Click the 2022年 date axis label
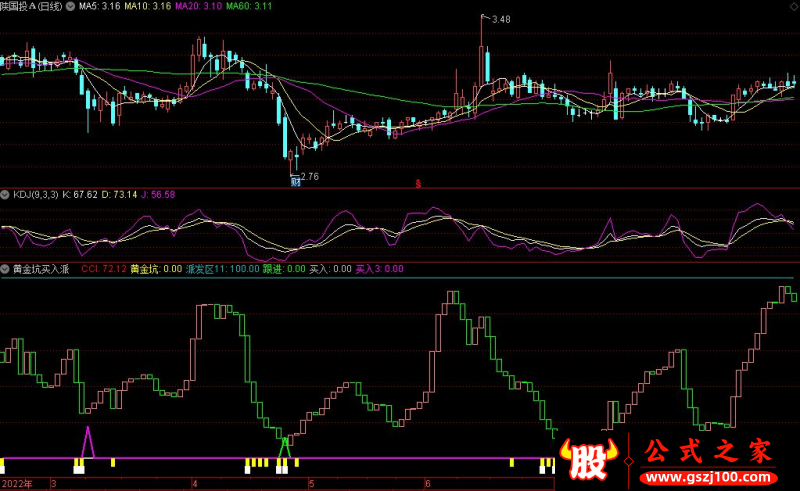This screenshot has height=491, width=800. (17, 483)
